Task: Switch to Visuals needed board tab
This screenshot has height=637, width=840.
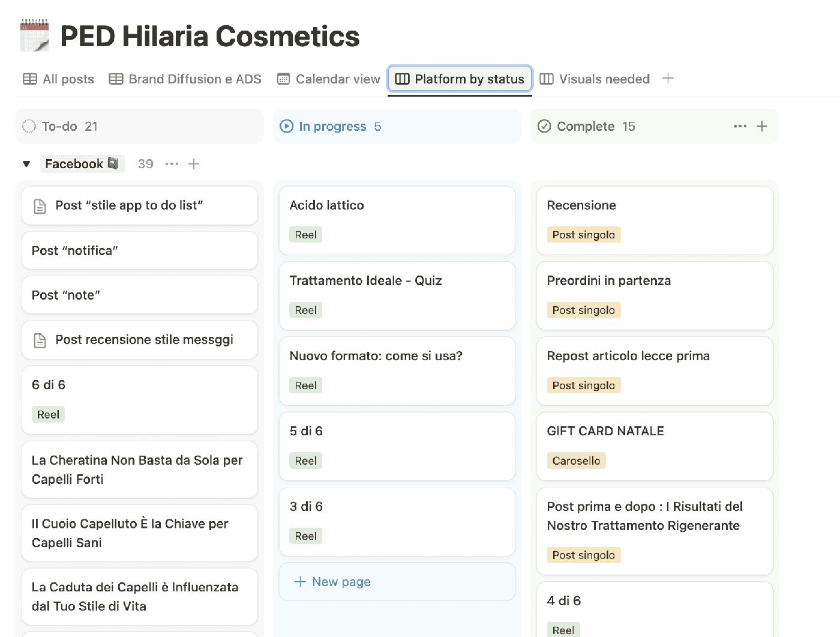Action: pos(595,79)
